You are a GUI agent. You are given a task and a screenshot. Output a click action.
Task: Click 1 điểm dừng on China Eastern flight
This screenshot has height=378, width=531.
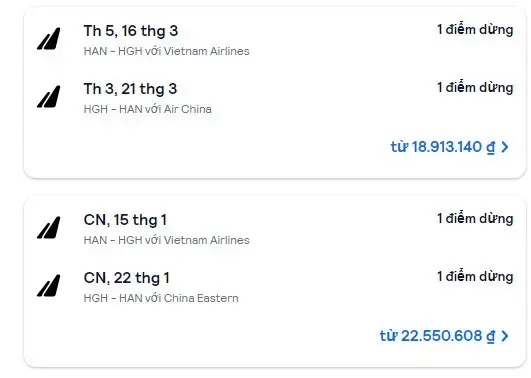[x=475, y=277]
